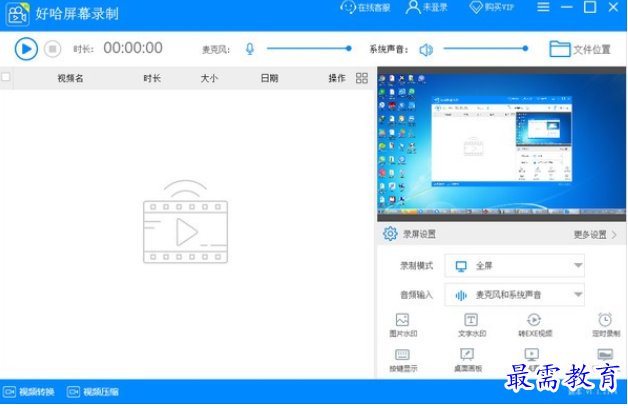Click the screen preview thumbnail

coord(501,144)
